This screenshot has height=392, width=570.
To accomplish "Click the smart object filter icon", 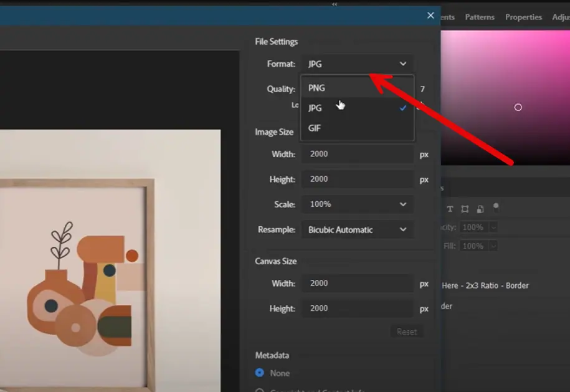I will [x=480, y=209].
